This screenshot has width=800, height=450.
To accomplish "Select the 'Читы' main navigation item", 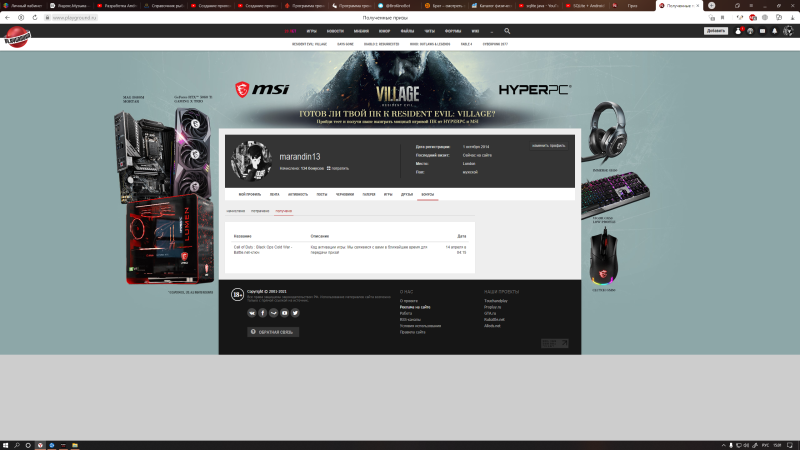I will pos(430,31).
